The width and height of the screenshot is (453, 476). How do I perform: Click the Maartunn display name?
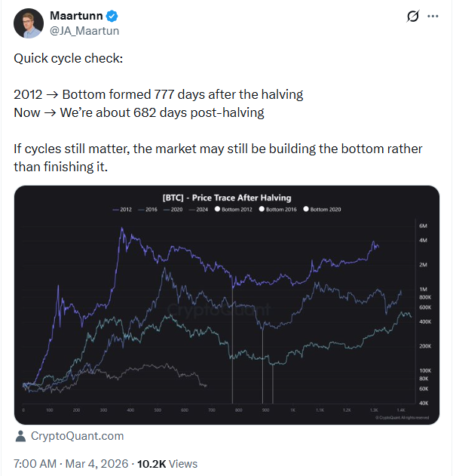point(76,16)
